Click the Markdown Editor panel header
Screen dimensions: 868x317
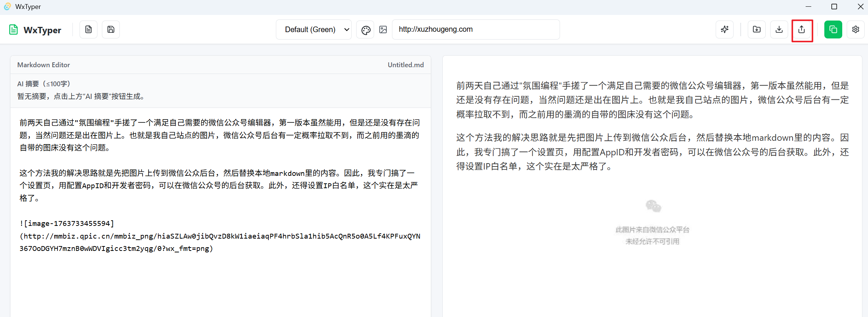point(44,65)
